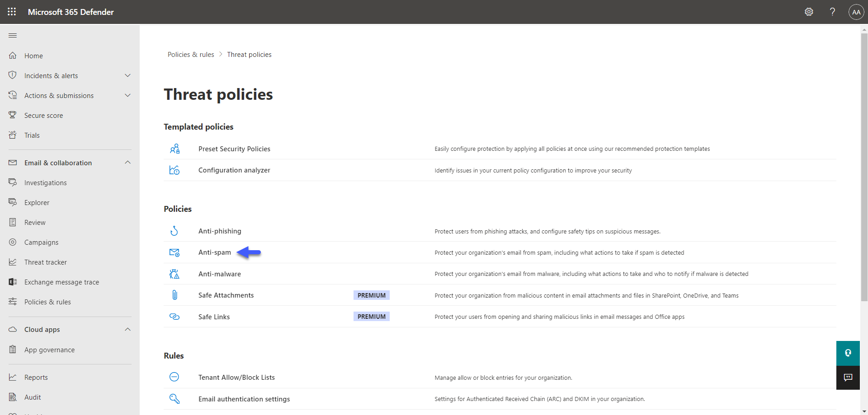Click the Anti-malware bug icon
This screenshot has height=415, width=868.
coord(175,274)
